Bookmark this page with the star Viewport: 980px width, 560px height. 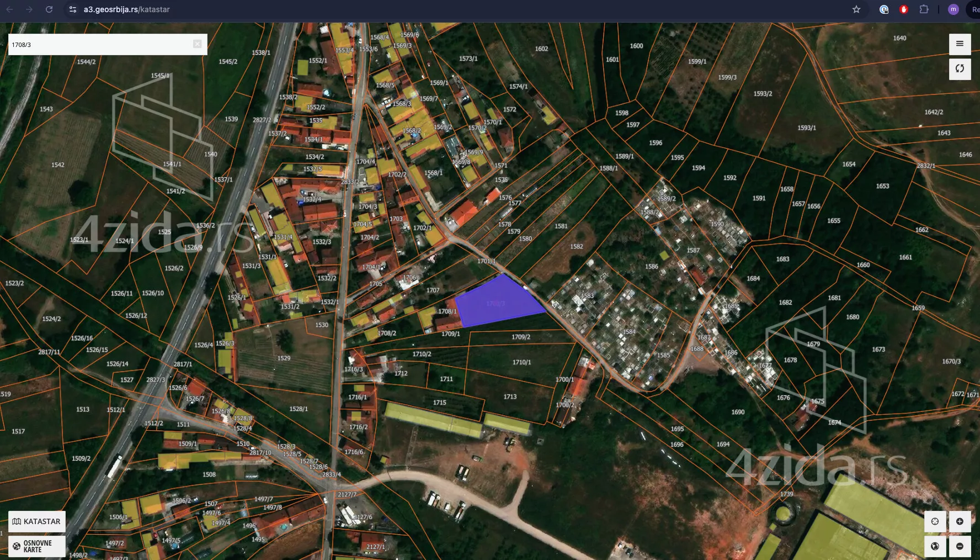click(x=856, y=9)
